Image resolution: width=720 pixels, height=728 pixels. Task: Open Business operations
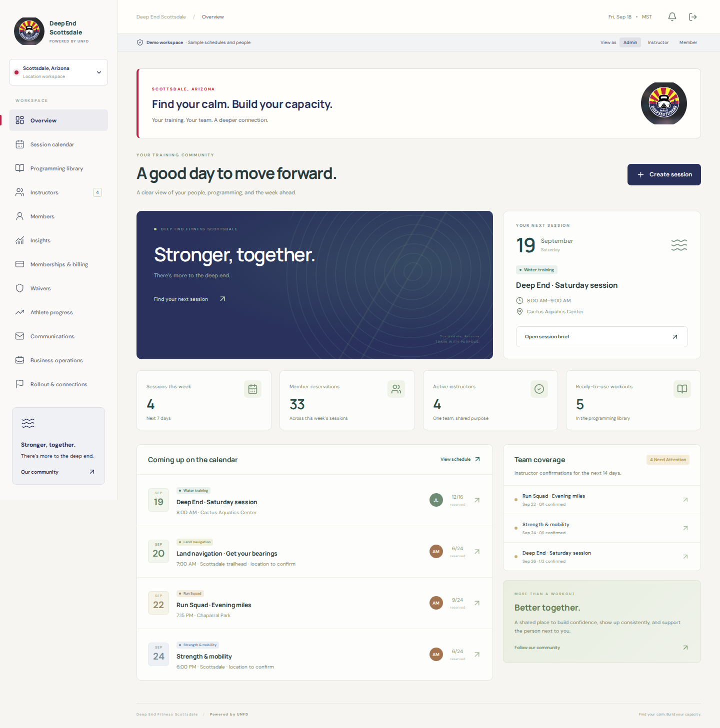pyautogui.click(x=58, y=360)
